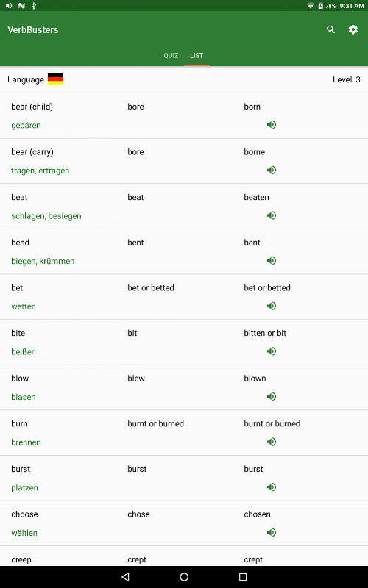
Task: Select the LIST tab
Action: (197, 56)
